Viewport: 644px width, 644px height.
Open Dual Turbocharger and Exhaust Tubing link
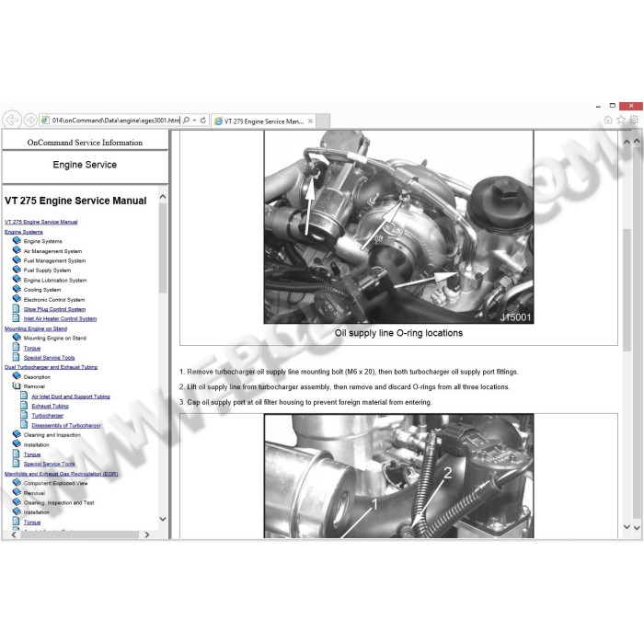point(51,367)
